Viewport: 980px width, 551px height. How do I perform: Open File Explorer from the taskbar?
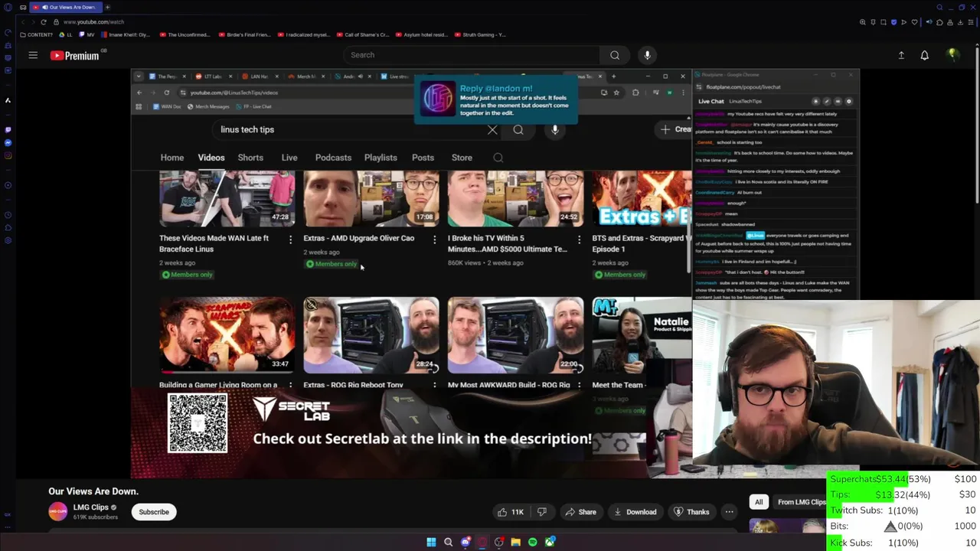point(515,542)
